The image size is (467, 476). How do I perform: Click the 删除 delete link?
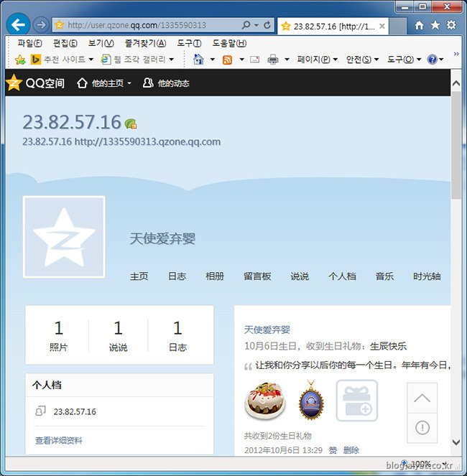tap(351, 450)
